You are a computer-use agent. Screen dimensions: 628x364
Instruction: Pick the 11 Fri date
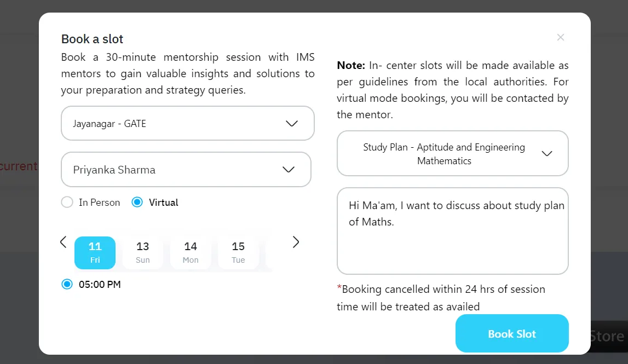click(95, 252)
